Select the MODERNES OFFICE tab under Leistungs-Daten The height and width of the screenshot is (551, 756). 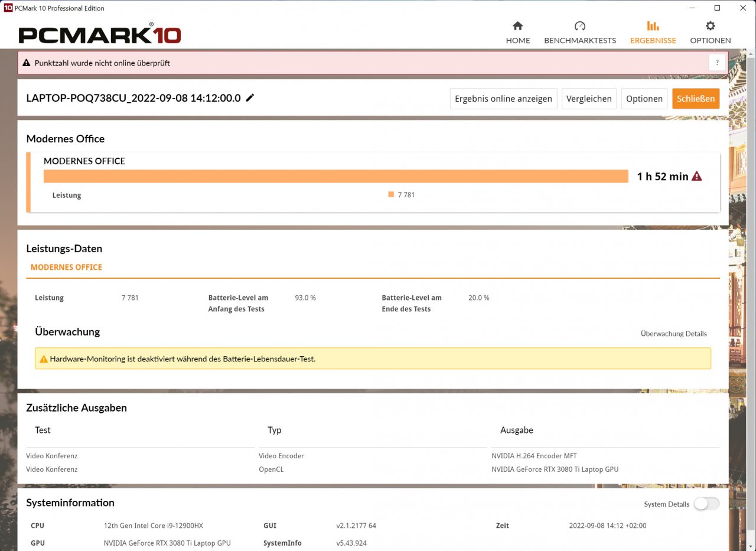[x=66, y=268]
